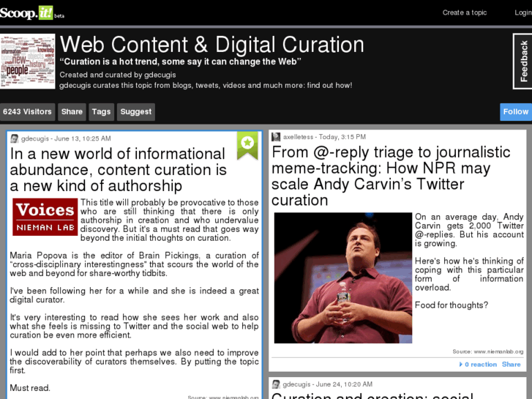Click the 6243 Visitors button
The image size is (532, 399).
28,112
